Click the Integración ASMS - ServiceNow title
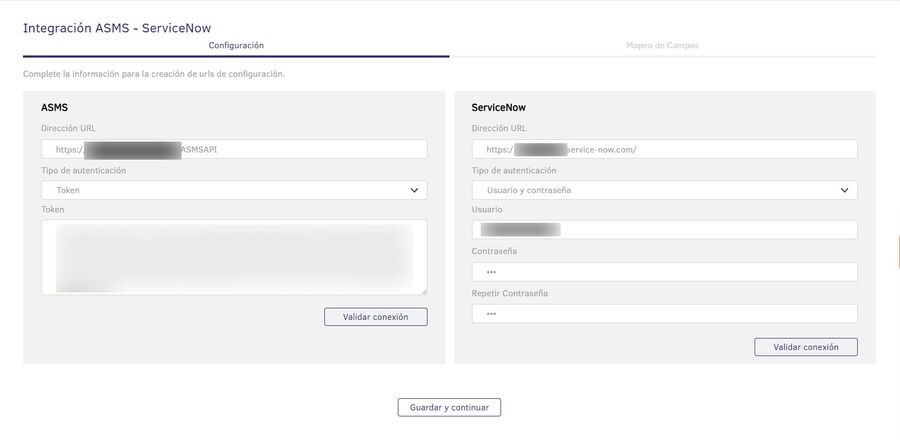900x440 pixels. (117, 28)
